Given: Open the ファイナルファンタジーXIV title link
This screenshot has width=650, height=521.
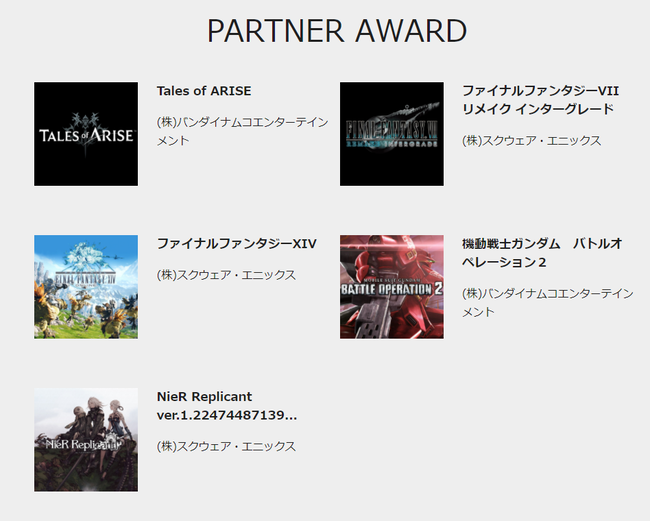Looking at the screenshot, I should tap(237, 244).
